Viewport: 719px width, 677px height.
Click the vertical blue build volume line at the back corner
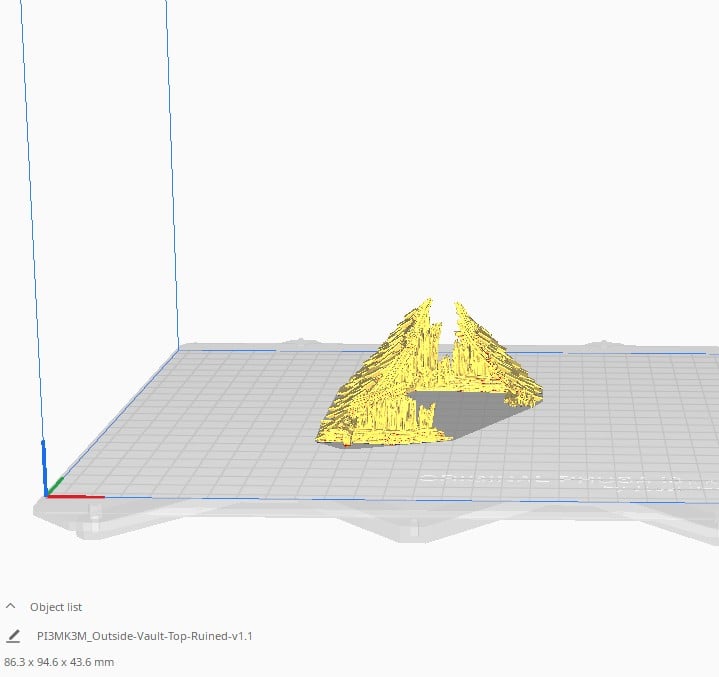pos(172,174)
